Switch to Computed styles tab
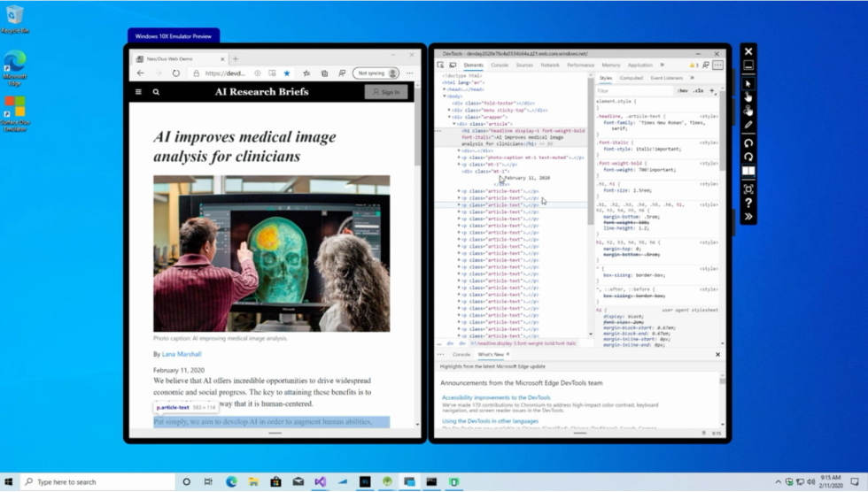The image size is (868, 492). (x=631, y=78)
